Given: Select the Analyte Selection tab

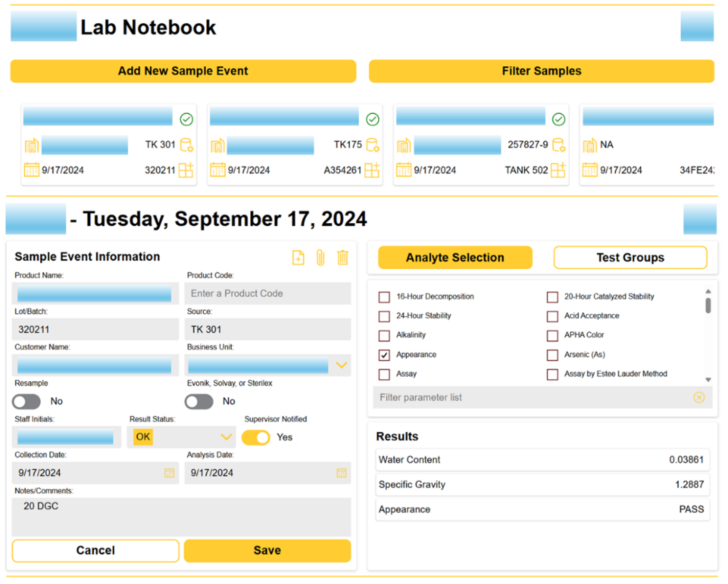Looking at the screenshot, I should 454,257.
